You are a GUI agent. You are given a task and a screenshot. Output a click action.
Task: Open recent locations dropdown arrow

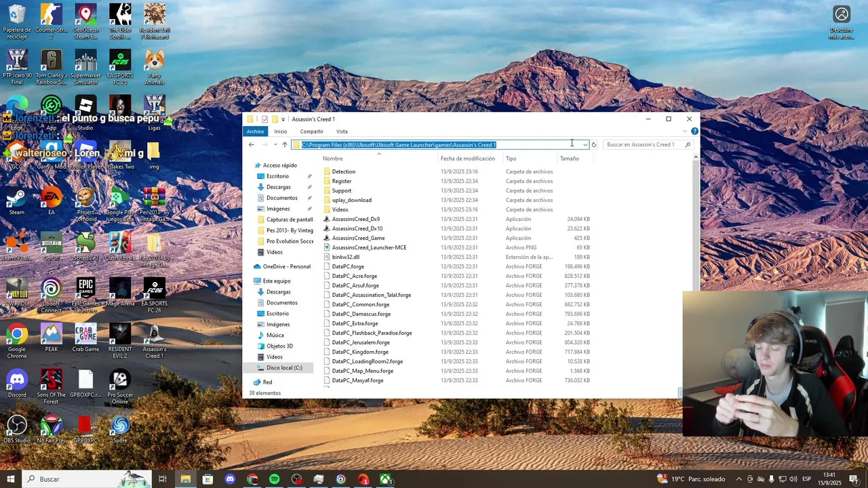pos(275,144)
